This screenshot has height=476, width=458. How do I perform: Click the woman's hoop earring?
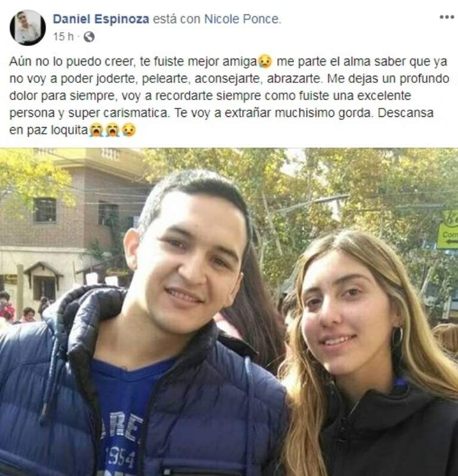coord(397,335)
